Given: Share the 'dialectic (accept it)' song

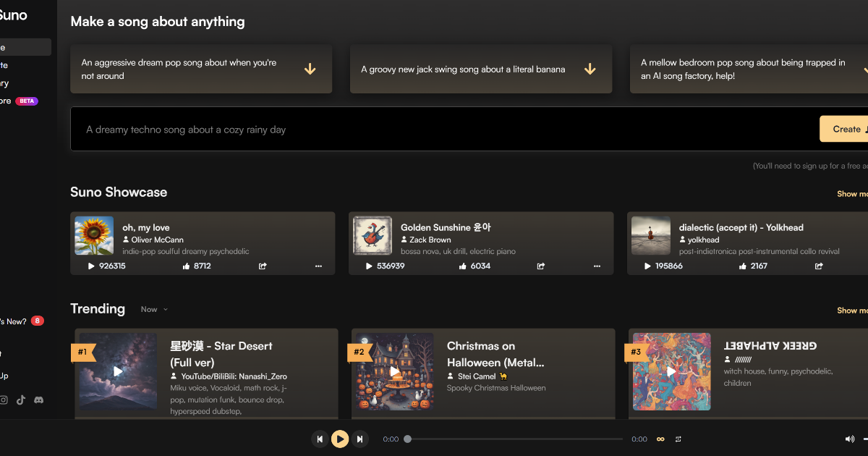Looking at the screenshot, I should point(819,266).
